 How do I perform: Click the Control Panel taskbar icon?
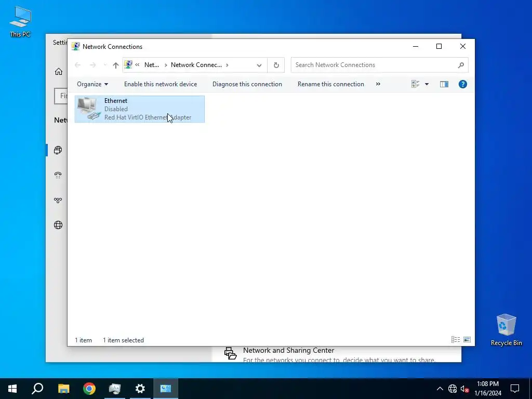166,389
